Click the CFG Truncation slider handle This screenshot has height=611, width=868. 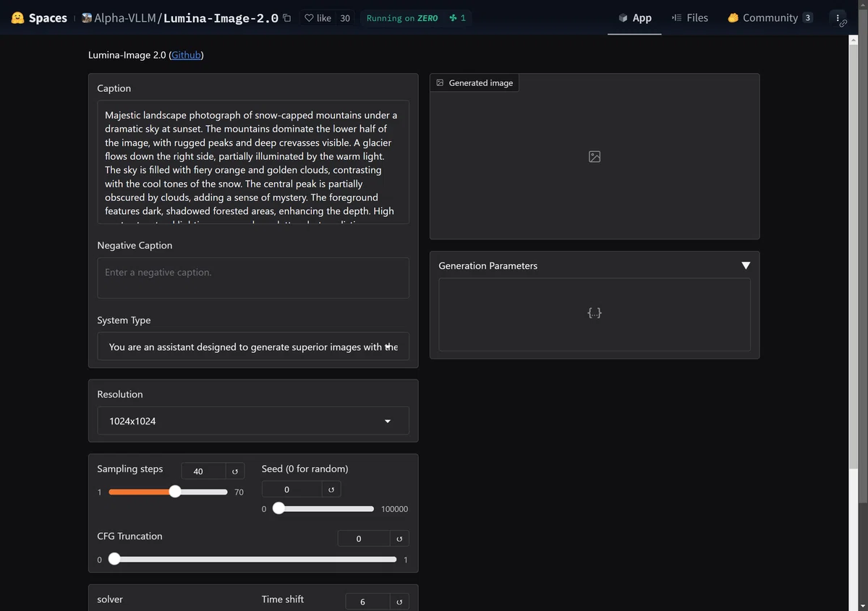[114, 559]
